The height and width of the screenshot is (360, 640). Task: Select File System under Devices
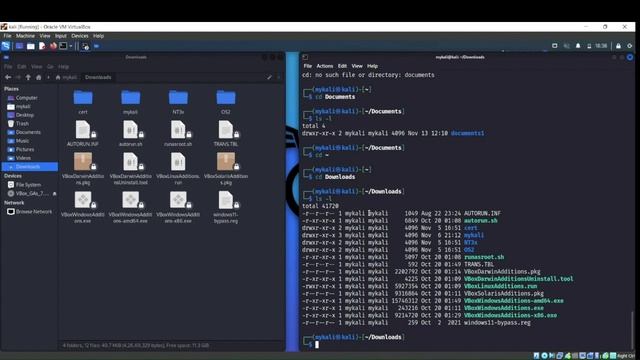point(29,185)
